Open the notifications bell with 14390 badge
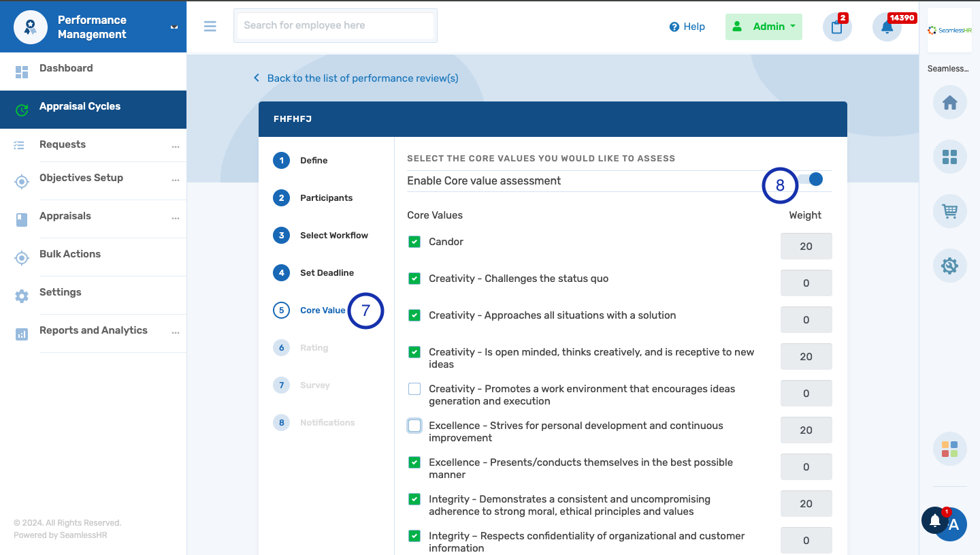Viewport: 980px width, 555px height. pyautogui.click(x=887, y=27)
